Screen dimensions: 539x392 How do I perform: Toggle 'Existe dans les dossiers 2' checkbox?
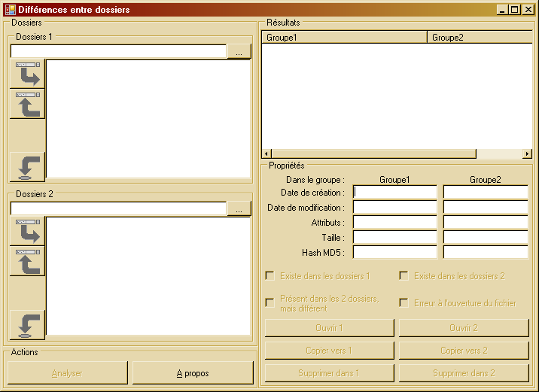coord(404,276)
